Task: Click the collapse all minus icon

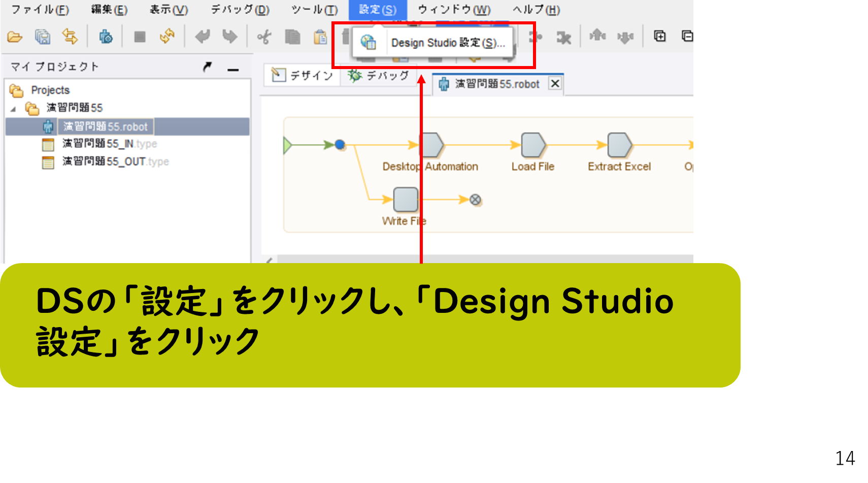Action: point(687,36)
